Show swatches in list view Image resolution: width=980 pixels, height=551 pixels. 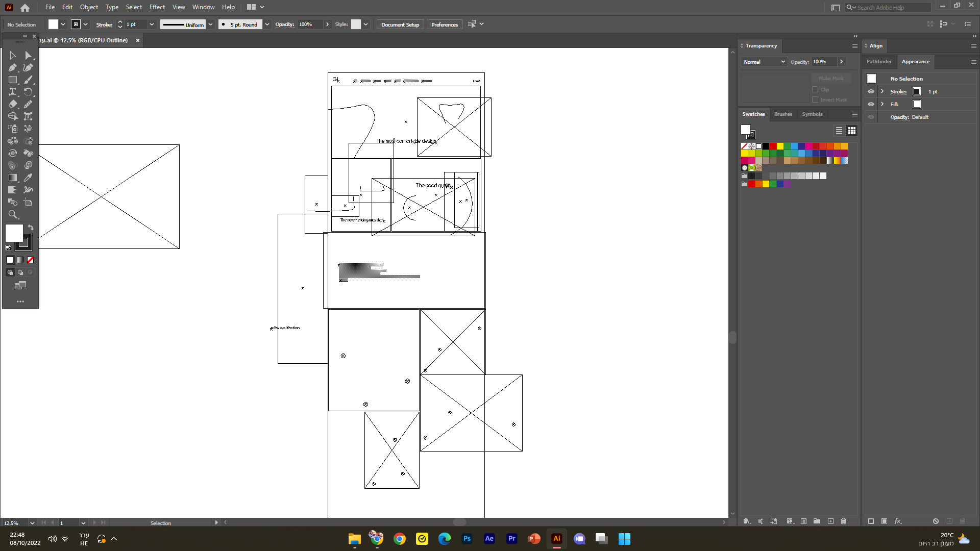click(x=839, y=131)
